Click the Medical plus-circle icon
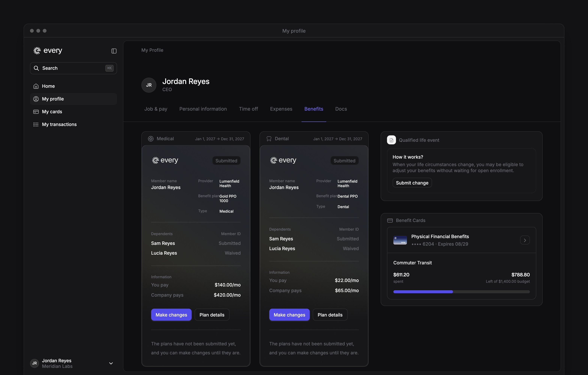Viewport: 588px width, 375px height. pos(151,139)
